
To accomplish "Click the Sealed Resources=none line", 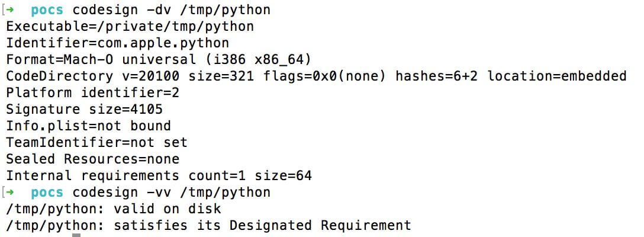I will pos(92,159).
